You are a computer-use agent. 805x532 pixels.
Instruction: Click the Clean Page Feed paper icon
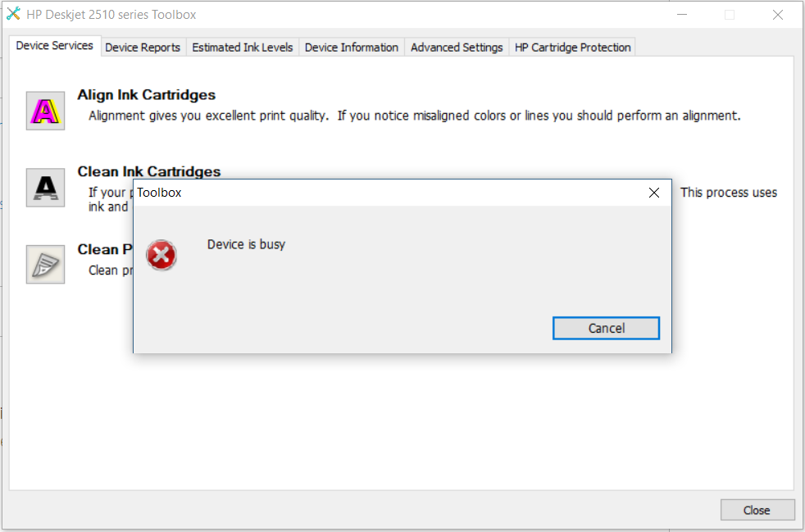pyautogui.click(x=44, y=264)
